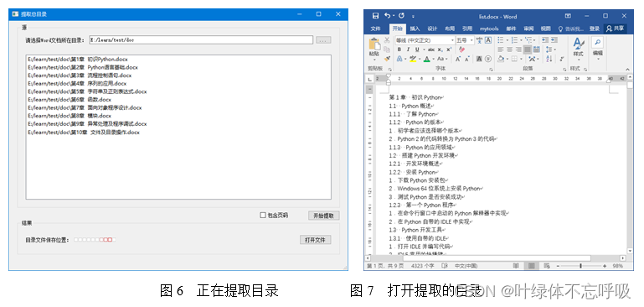Click the 共享 share button in Word

pyautogui.click(x=616, y=29)
